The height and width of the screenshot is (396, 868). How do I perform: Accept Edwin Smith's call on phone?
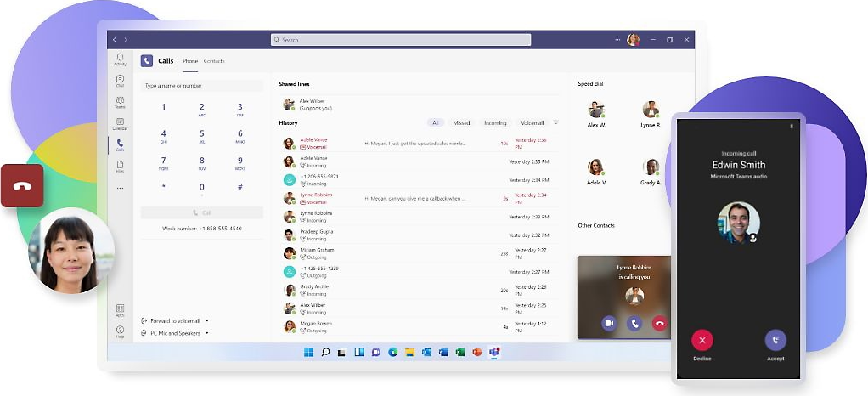pos(775,340)
